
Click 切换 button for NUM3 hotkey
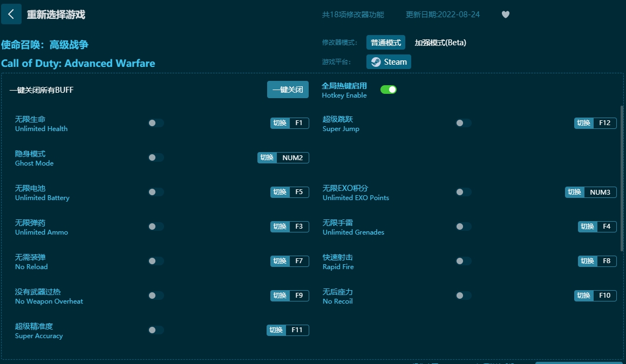pyautogui.click(x=575, y=193)
